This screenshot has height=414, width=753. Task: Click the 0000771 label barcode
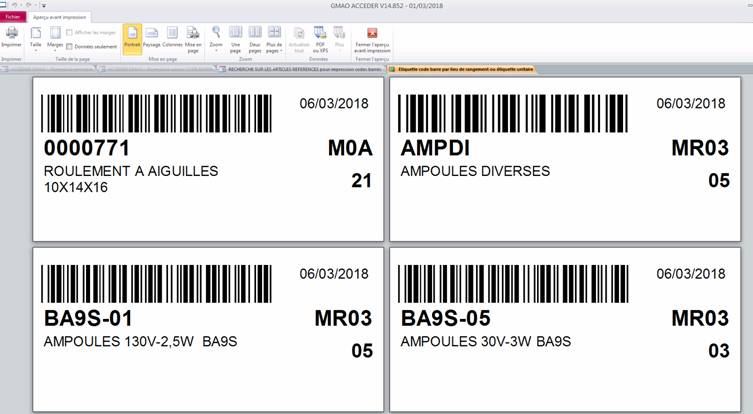pyautogui.click(x=157, y=113)
